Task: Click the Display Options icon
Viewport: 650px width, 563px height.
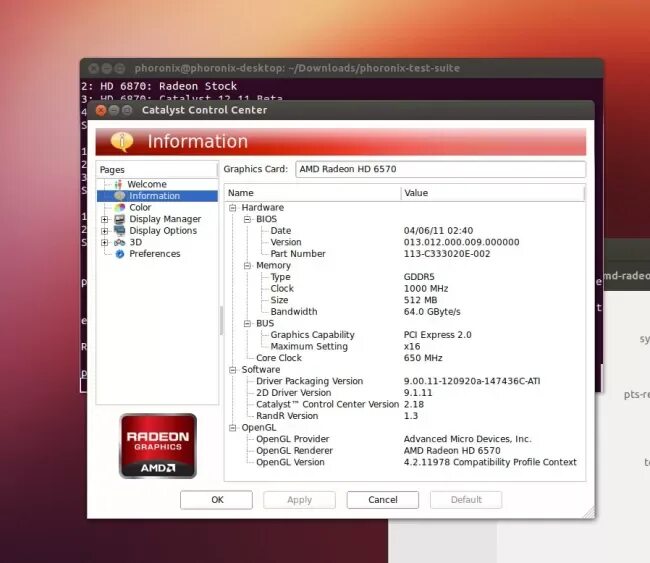Action: [x=120, y=231]
